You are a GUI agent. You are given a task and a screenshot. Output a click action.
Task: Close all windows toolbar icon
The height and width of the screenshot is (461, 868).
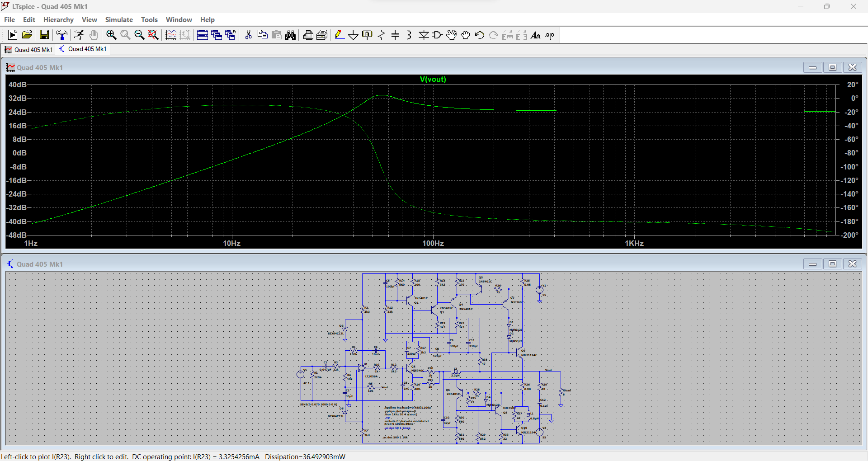pos(231,35)
